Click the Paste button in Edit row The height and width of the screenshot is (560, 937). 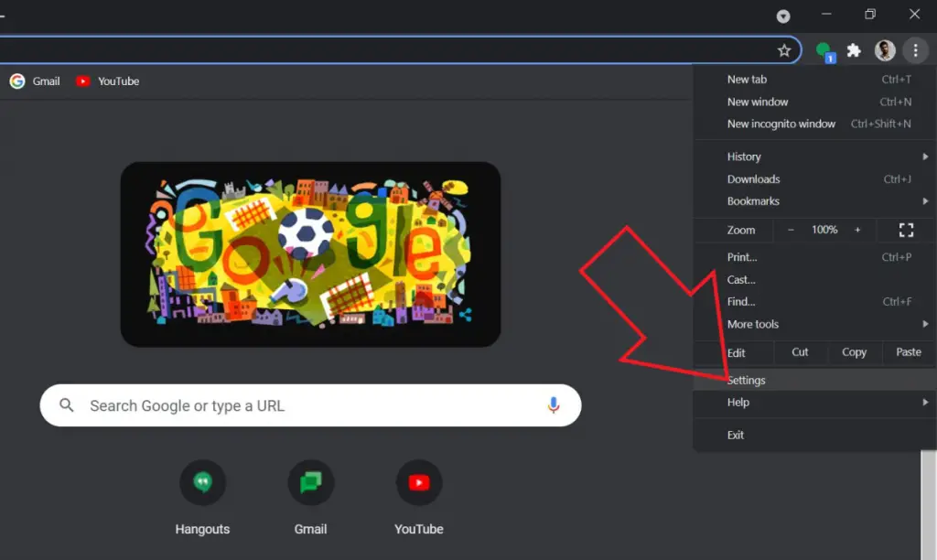(x=909, y=352)
